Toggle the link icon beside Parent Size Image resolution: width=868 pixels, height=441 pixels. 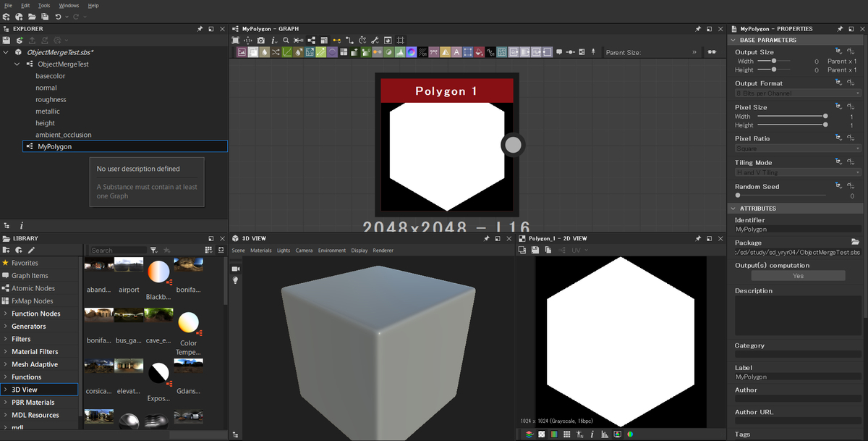711,52
